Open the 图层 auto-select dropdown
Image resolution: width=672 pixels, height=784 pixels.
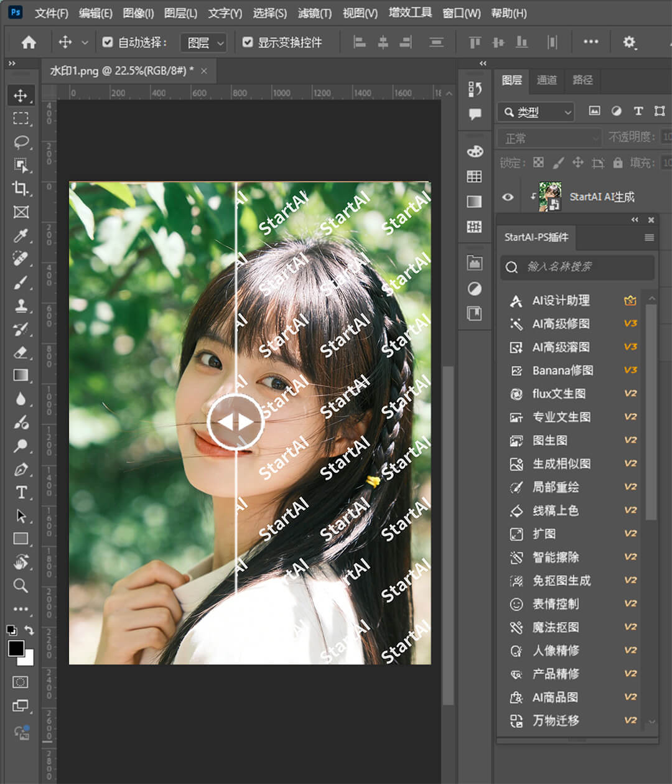tap(203, 42)
